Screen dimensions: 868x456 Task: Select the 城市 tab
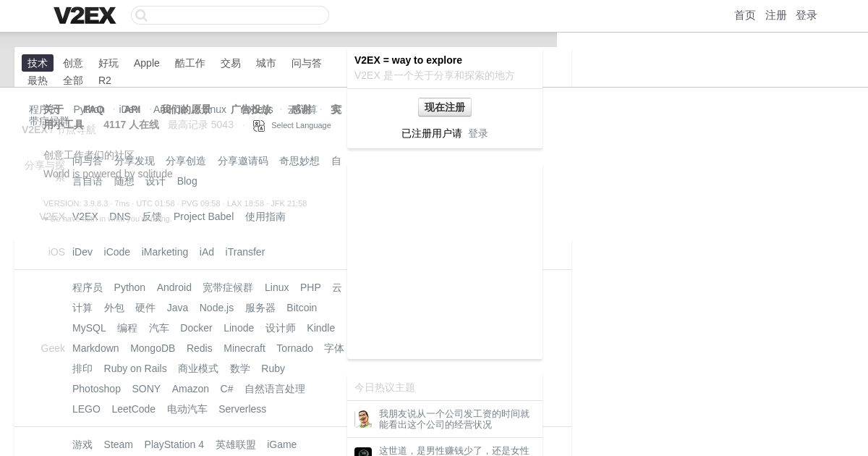266,63
